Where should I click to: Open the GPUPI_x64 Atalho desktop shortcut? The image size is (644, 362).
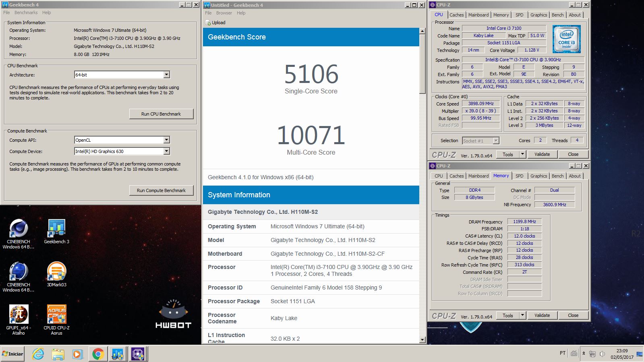coord(19,320)
